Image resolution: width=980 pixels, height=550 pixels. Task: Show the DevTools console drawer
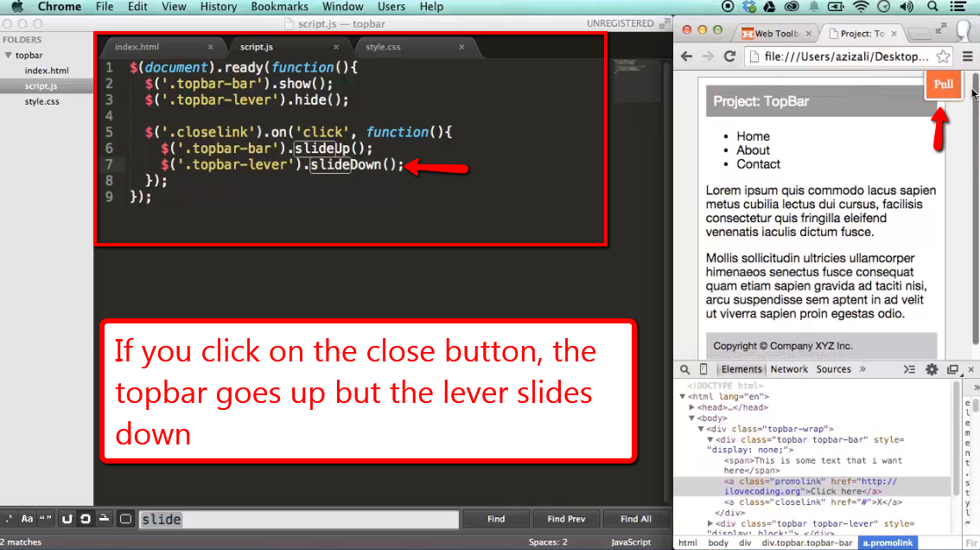tap(909, 369)
